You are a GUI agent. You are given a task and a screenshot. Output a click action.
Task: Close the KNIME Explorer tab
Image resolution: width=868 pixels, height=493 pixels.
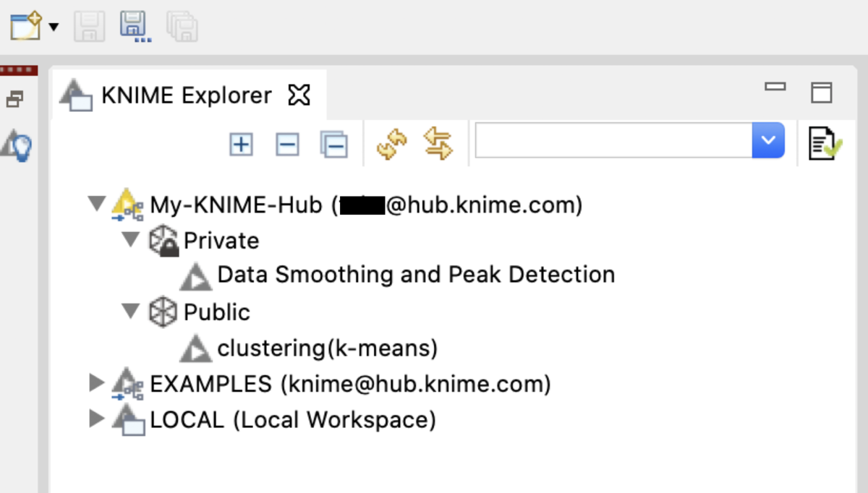(299, 95)
